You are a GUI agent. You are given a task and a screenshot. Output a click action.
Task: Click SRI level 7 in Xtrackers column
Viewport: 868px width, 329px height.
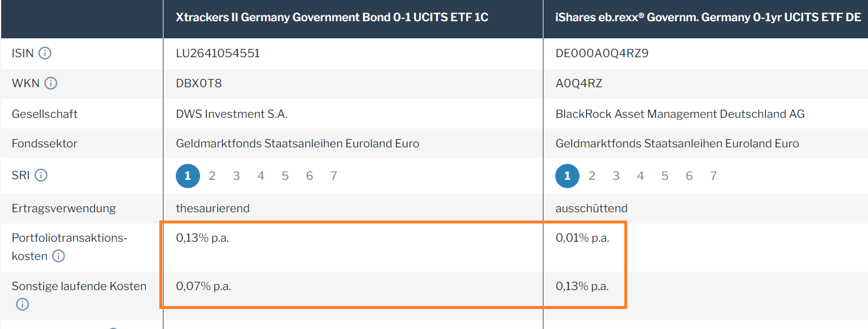pyautogui.click(x=333, y=176)
